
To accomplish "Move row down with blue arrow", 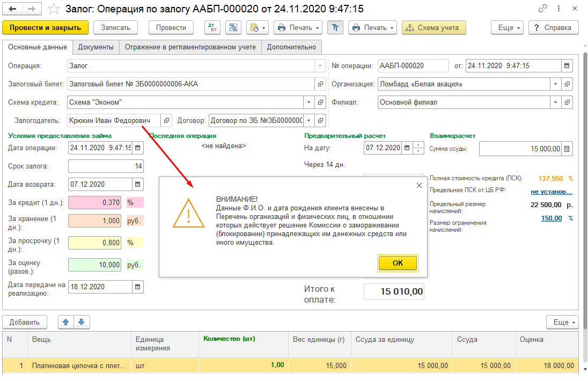I will click(82, 322).
